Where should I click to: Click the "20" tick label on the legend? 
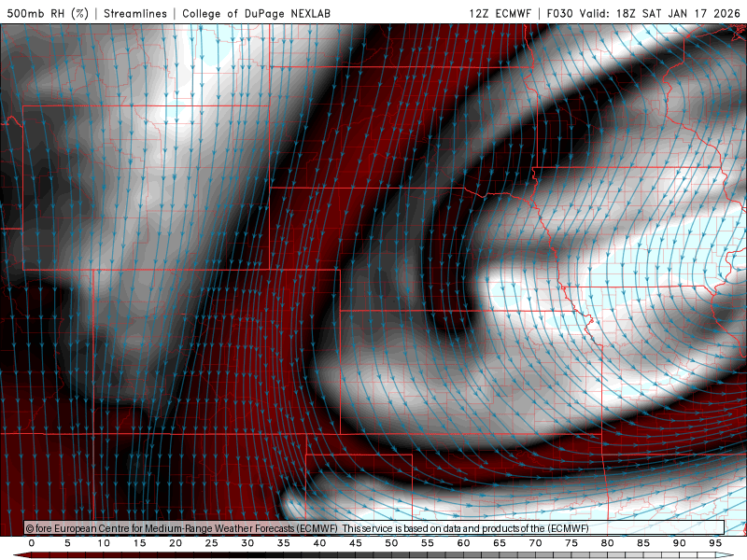click(176, 543)
